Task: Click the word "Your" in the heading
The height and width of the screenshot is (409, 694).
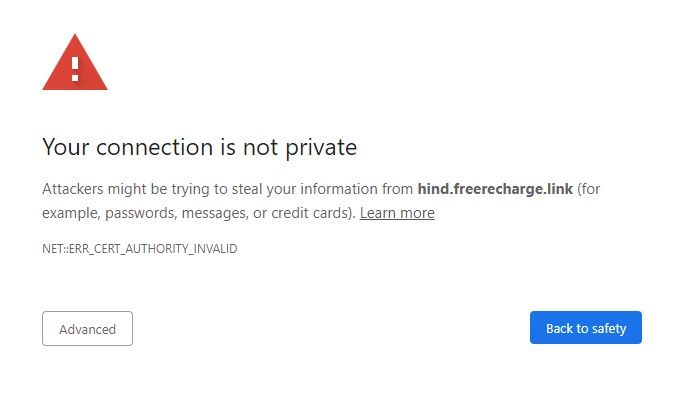Action: 63,148
